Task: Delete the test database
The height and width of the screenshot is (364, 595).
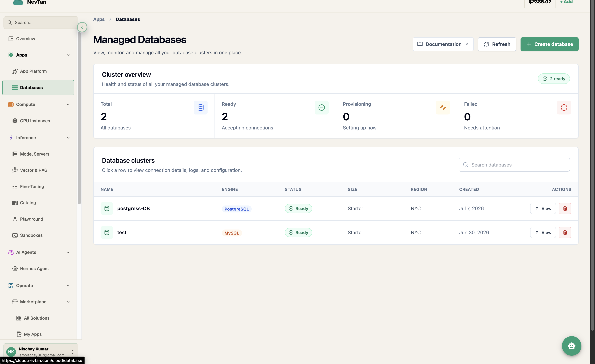Action: [565, 232]
